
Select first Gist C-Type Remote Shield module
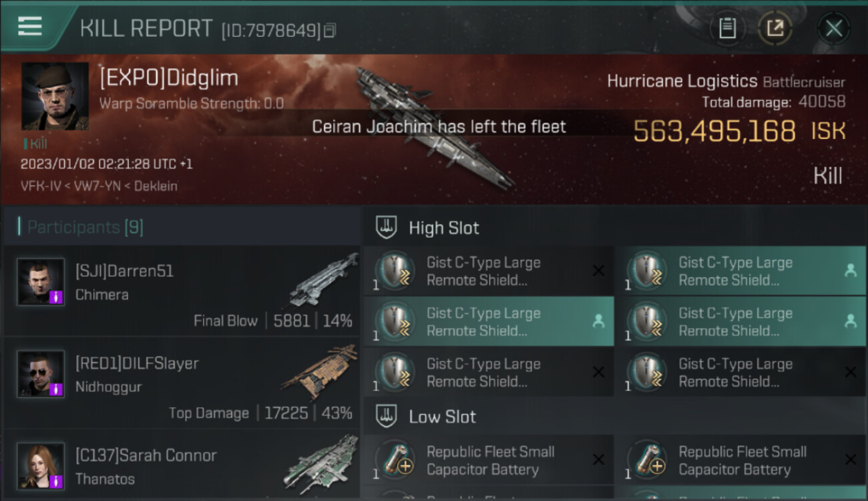point(489,271)
